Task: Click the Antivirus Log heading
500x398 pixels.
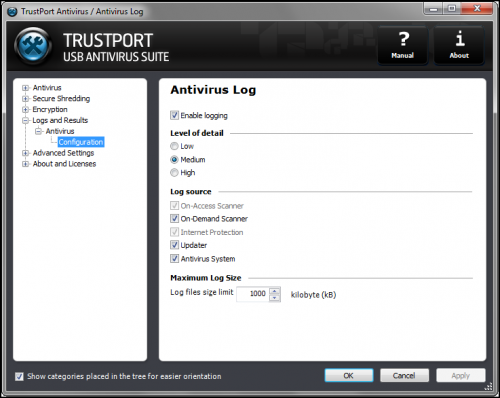Action: [x=213, y=90]
